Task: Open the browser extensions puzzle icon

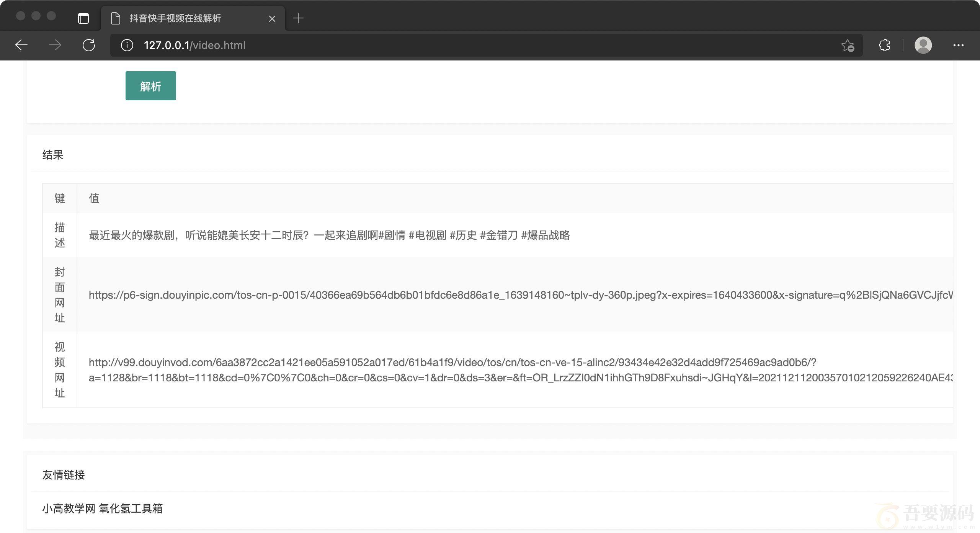Action: (x=884, y=45)
